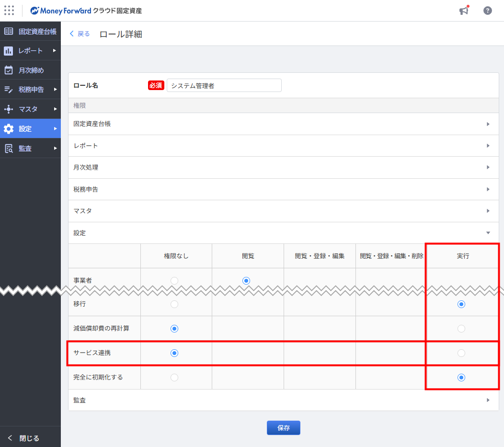Click the announcements megaphone icon
The width and height of the screenshot is (504, 447).
(x=463, y=11)
